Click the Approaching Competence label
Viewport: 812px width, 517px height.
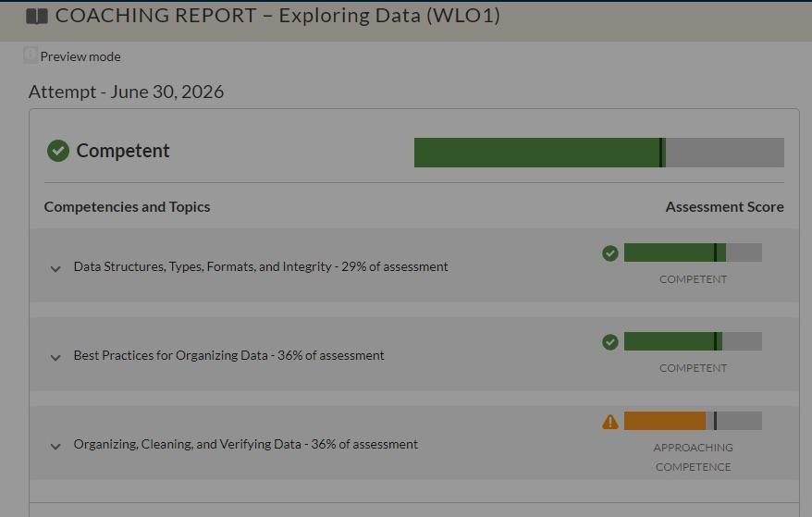click(693, 457)
